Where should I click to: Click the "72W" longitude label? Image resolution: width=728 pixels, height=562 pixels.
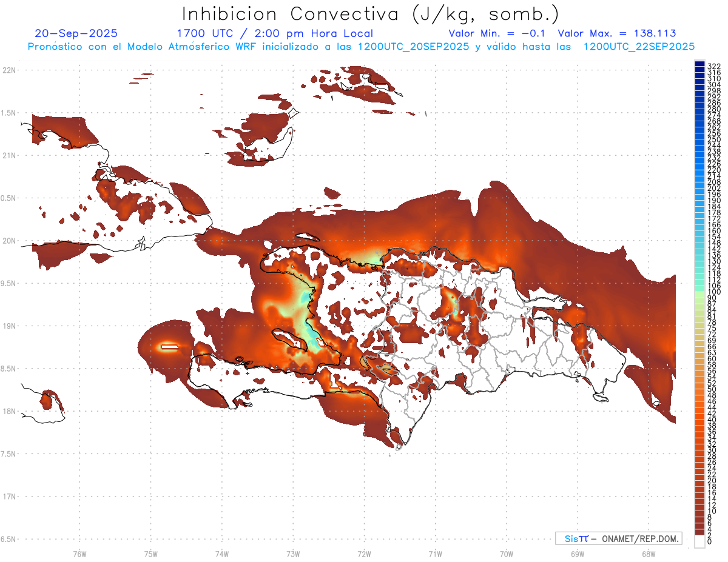pos(364,554)
